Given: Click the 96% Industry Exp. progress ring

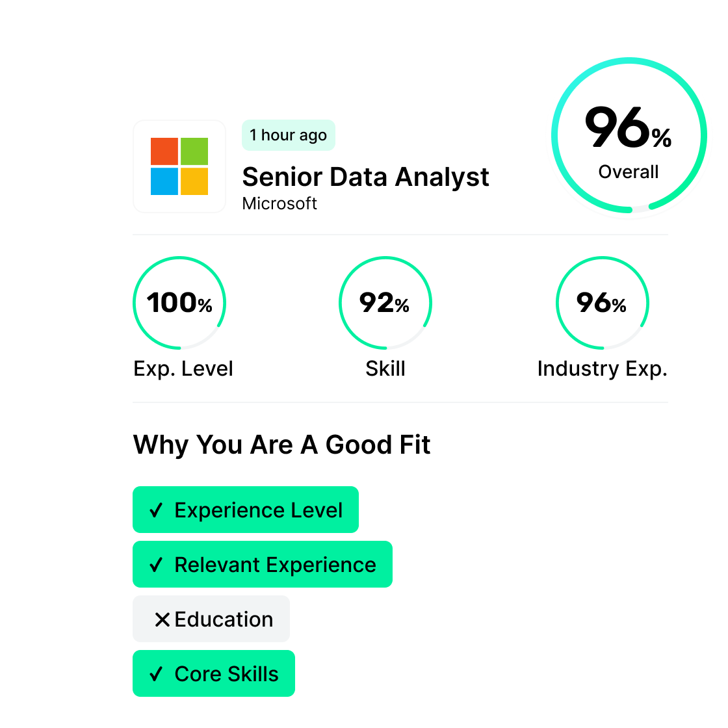Looking at the screenshot, I should click(x=602, y=303).
